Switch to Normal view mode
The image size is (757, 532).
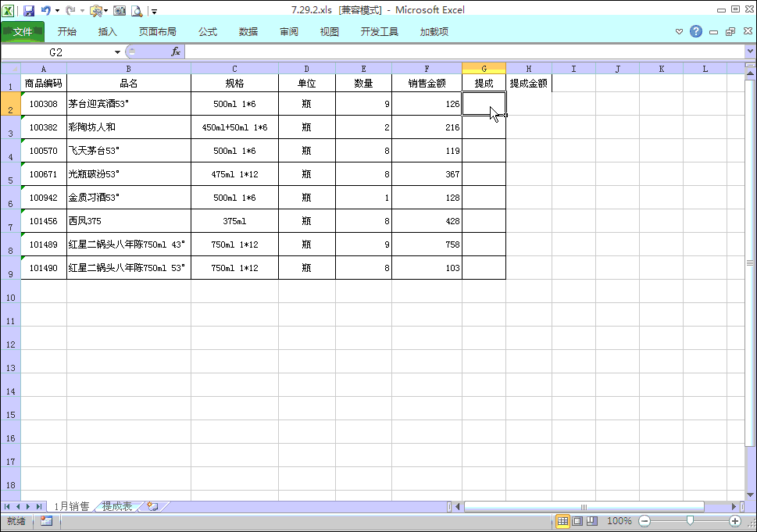pyautogui.click(x=562, y=520)
